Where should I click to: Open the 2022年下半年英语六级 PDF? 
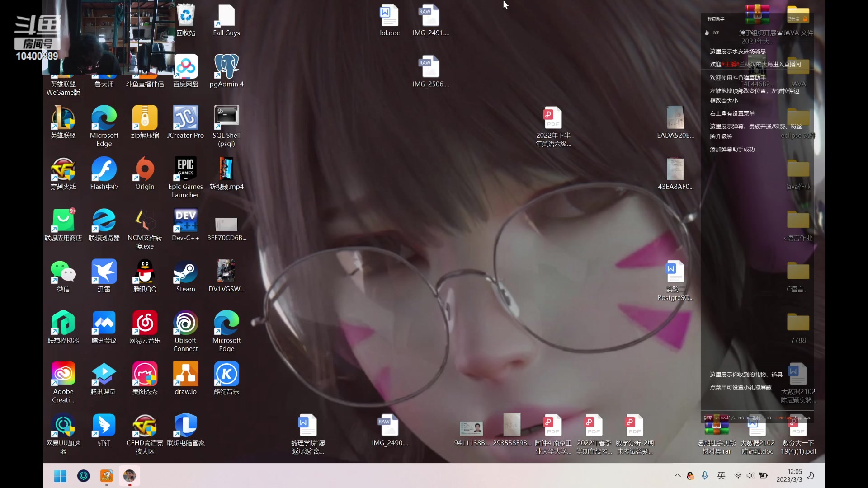(553, 127)
